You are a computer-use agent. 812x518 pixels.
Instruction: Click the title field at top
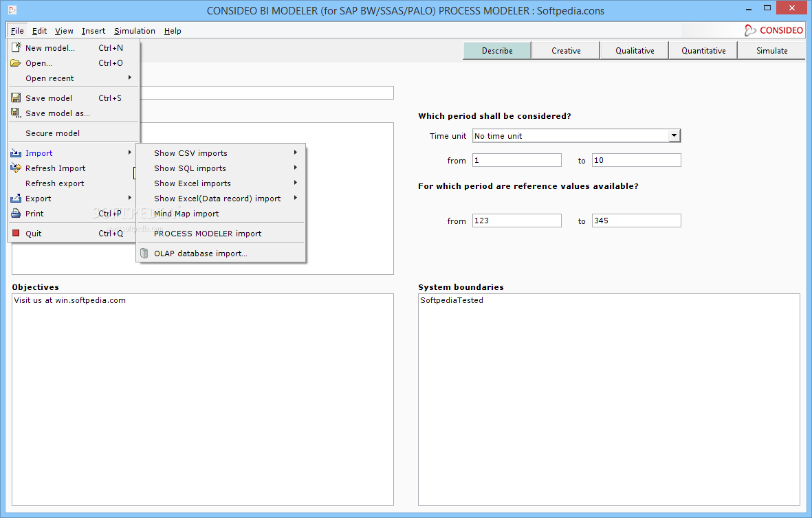(267, 93)
